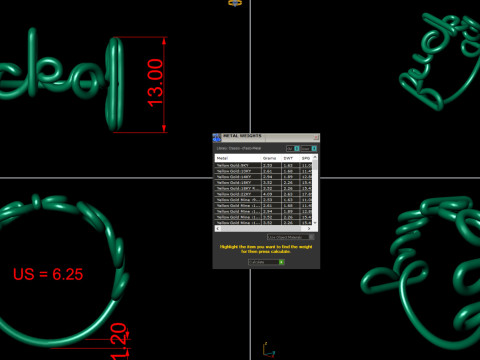Sort by the Metal column header
Viewport: 480px width, 360px height.
[x=238, y=158]
